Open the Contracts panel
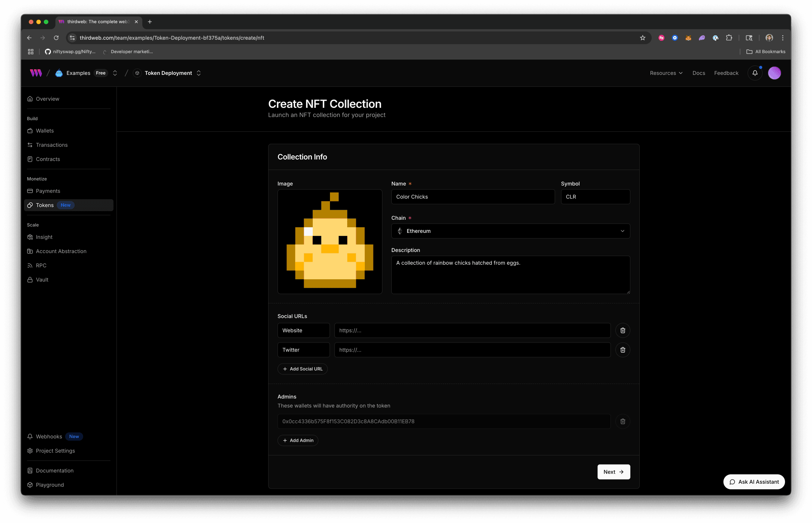 coord(48,159)
